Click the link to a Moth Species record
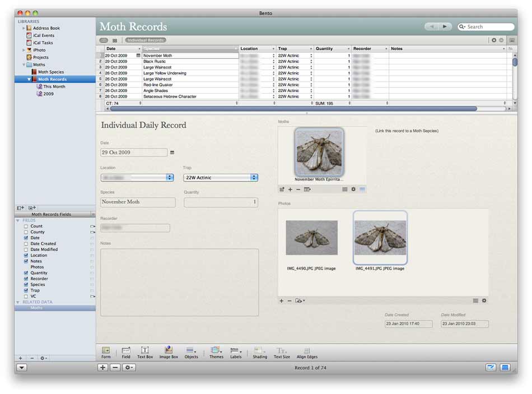Image resolution: width=532 pixels, height=394 pixels. coord(407,131)
